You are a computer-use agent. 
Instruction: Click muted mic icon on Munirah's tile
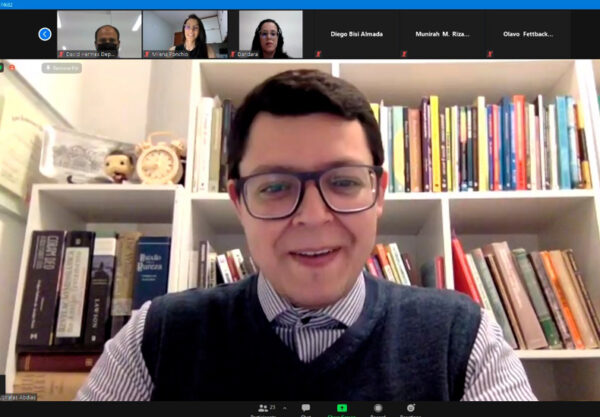pos(404,52)
